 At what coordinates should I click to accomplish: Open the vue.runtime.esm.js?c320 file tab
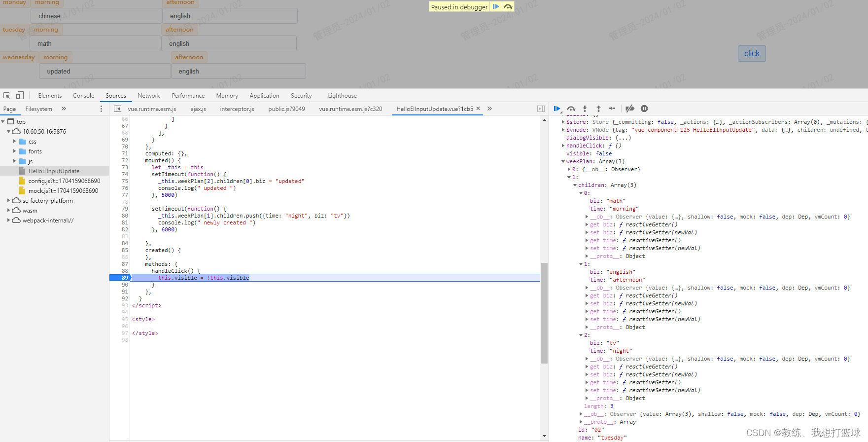coord(350,109)
